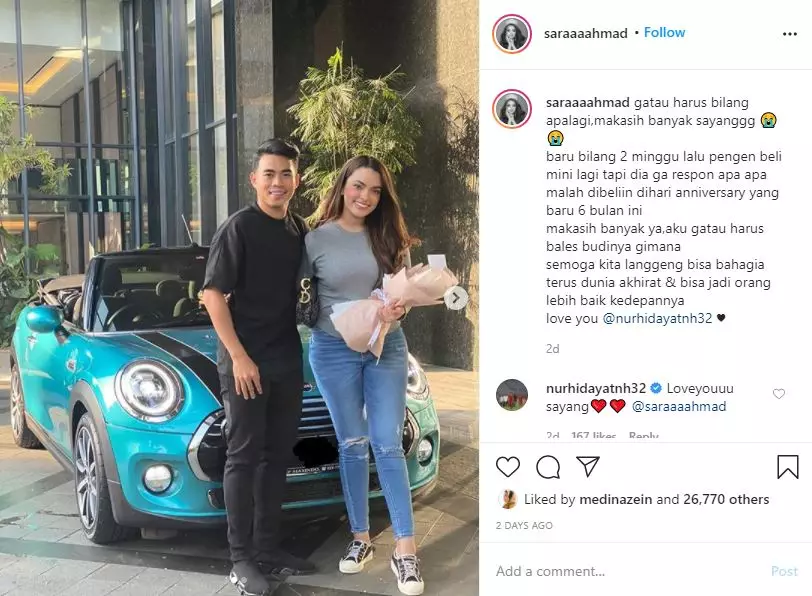
Task: Open saraaaahmad avatar beside the caption
Action: pyautogui.click(x=512, y=109)
